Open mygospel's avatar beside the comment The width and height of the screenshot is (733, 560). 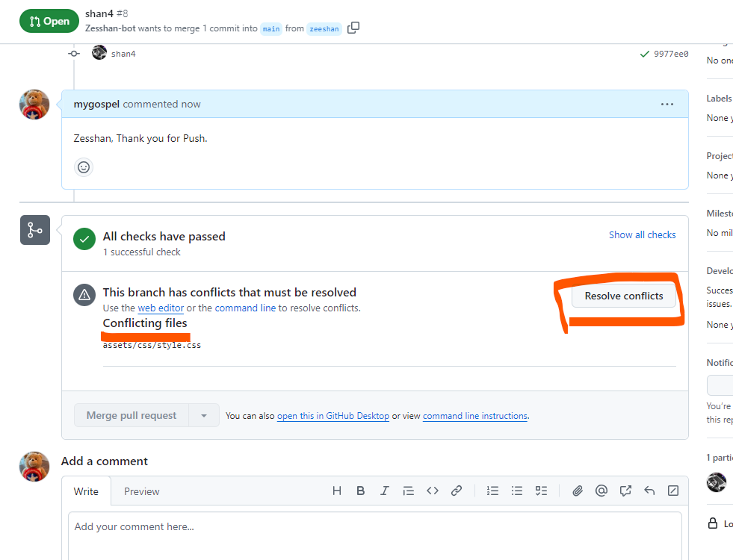[x=34, y=105]
